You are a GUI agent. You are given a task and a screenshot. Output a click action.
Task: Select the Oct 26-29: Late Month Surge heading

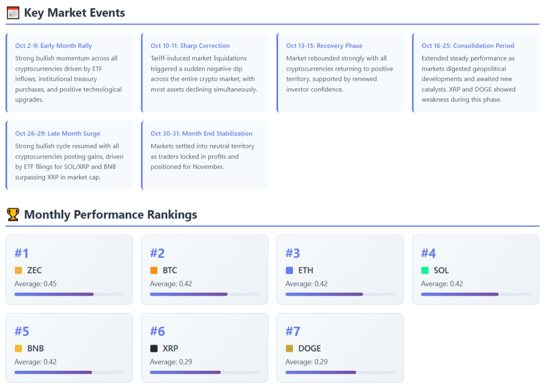pos(58,134)
